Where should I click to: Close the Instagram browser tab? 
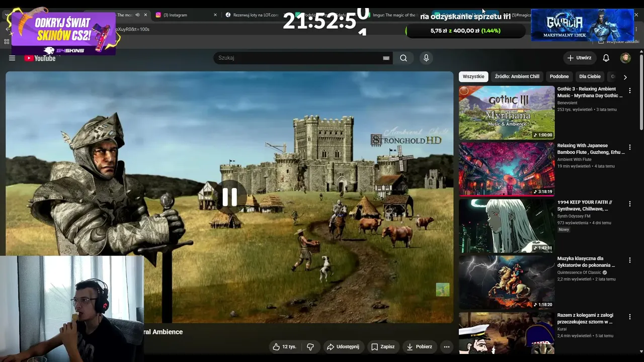click(215, 15)
